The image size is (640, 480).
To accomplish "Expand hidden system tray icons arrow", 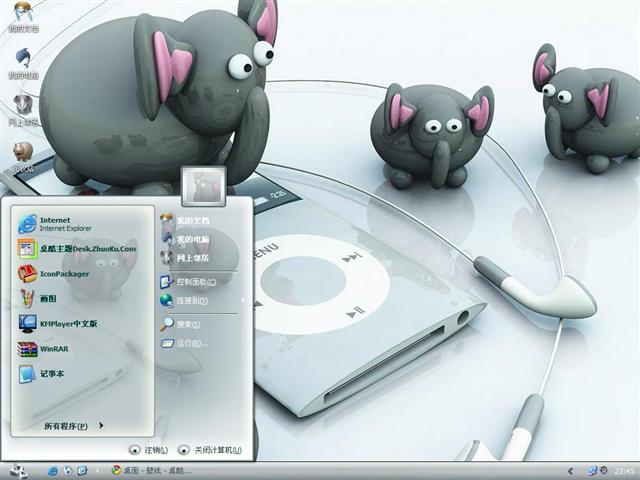I will click(571, 471).
